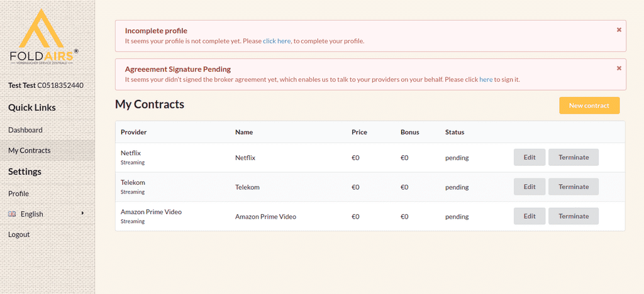Edit the Amazon Prime Video contract
644x294 pixels.
click(x=530, y=216)
